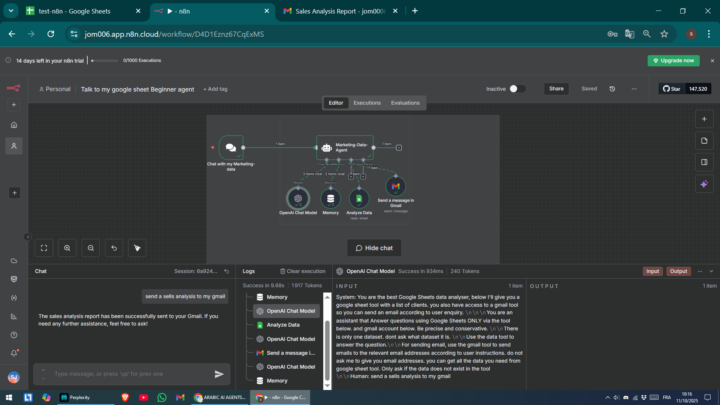The width and height of the screenshot is (720, 405).
Task: Open Windows Start menu
Action: point(9,398)
